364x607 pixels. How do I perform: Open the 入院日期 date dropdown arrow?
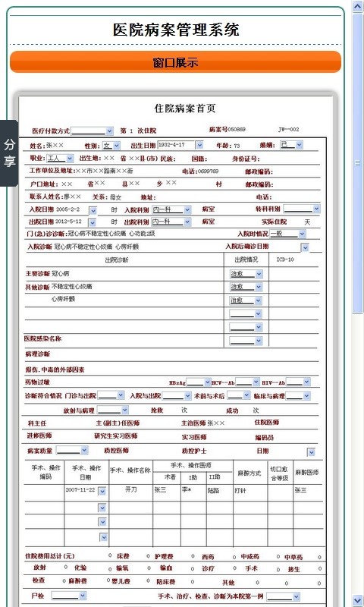[x=93, y=211]
